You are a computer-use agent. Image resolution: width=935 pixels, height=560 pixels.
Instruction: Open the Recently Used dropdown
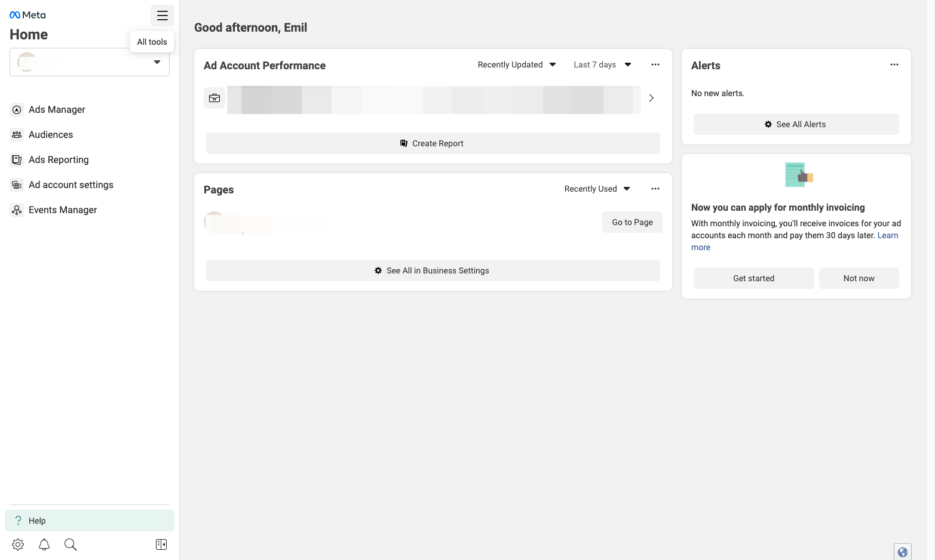point(597,189)
